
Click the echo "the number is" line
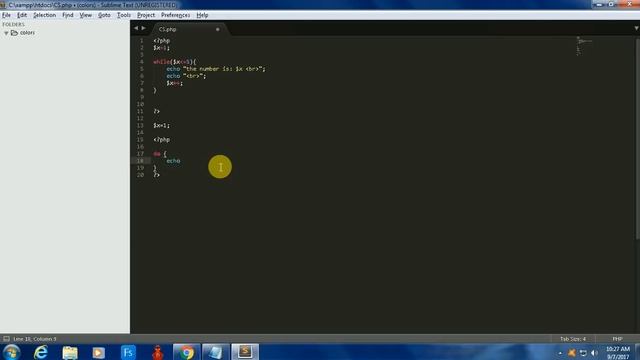tap(216, 69)
